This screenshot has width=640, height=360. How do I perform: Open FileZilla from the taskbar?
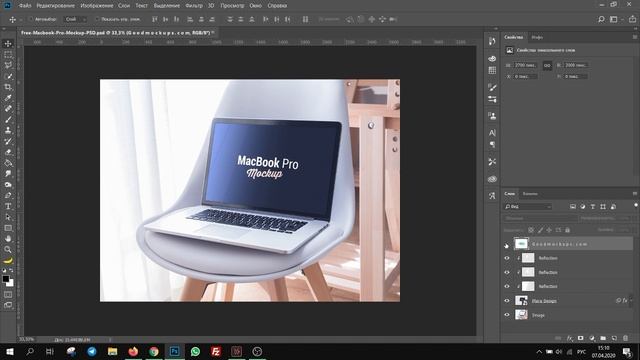coord(216,351)
